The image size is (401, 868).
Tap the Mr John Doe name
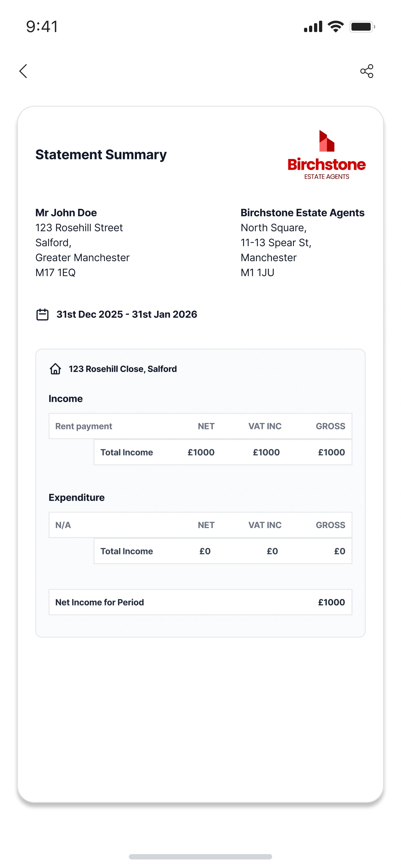(x=66, y=213)
